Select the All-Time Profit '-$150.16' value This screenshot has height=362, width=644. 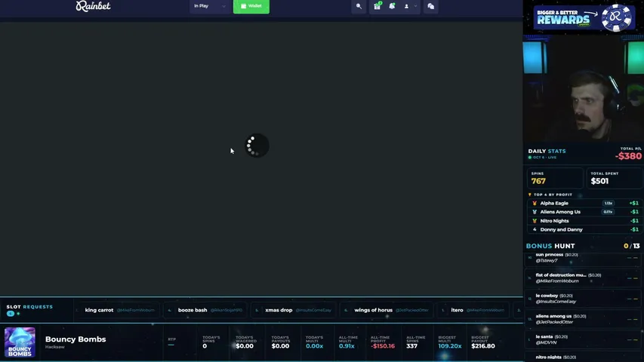[383, 346]
